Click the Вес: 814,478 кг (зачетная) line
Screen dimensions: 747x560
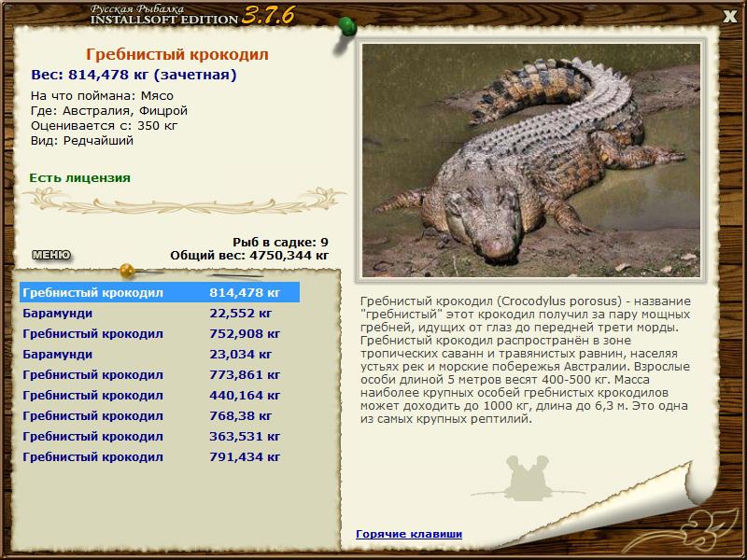(x=134, y=75)
